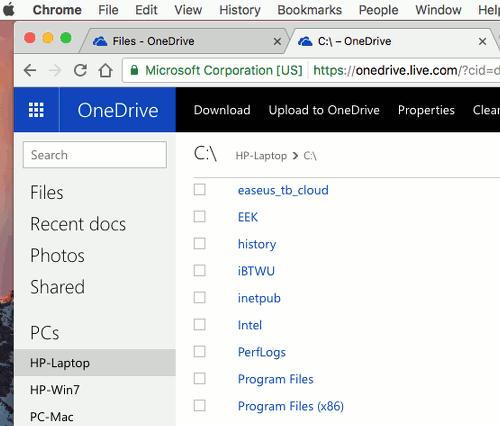The image size is (500, 426).
Task: Go to Recent docs in sidebar
Action: tap(78, 224)
